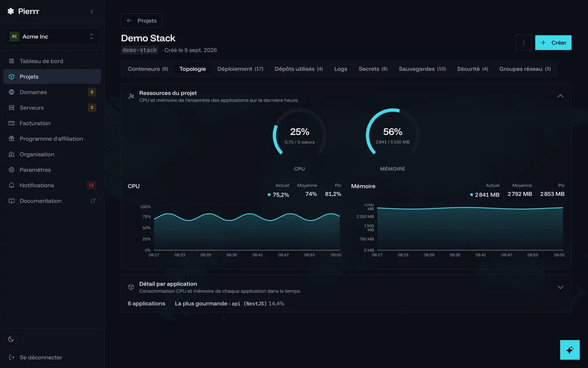Click the Organisation building icon
588x368 pixels.
(x=11, y=154)
